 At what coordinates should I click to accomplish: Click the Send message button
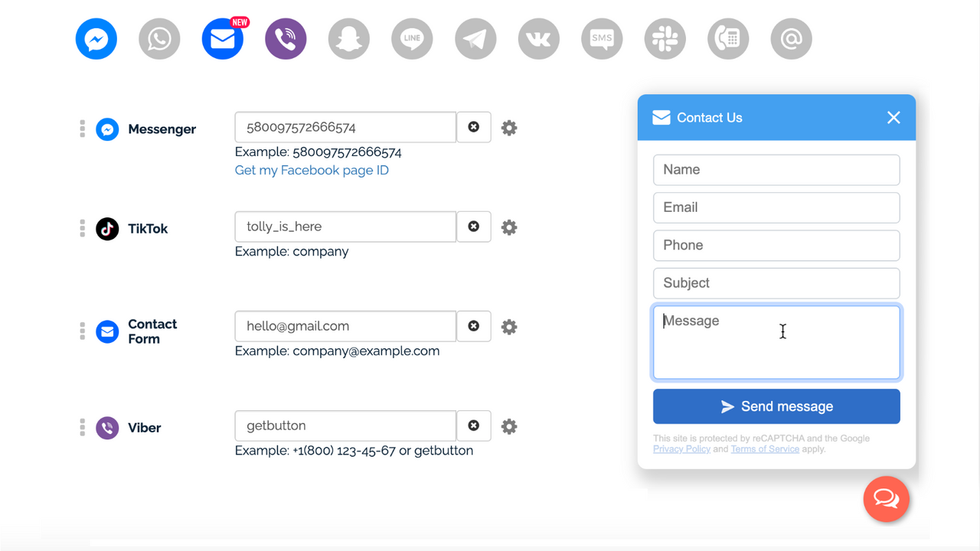776,406
